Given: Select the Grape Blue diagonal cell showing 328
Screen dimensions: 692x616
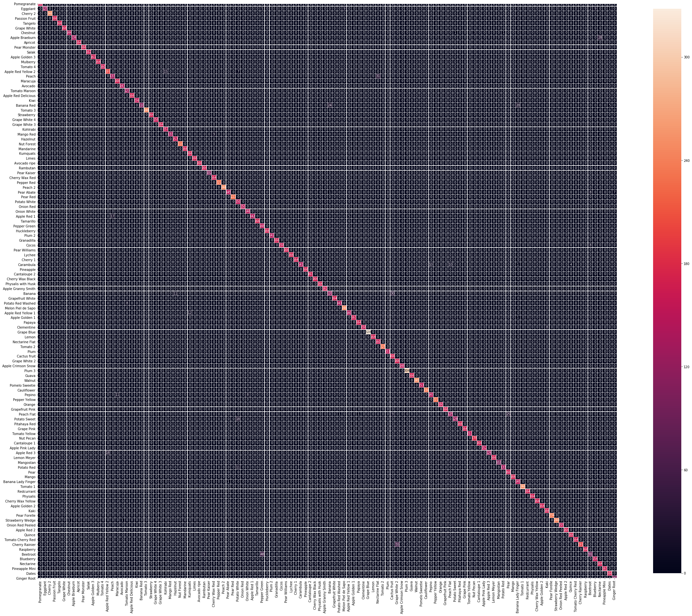Looking at the screenshot, I should pyautogui.click(x=368, y=332).
